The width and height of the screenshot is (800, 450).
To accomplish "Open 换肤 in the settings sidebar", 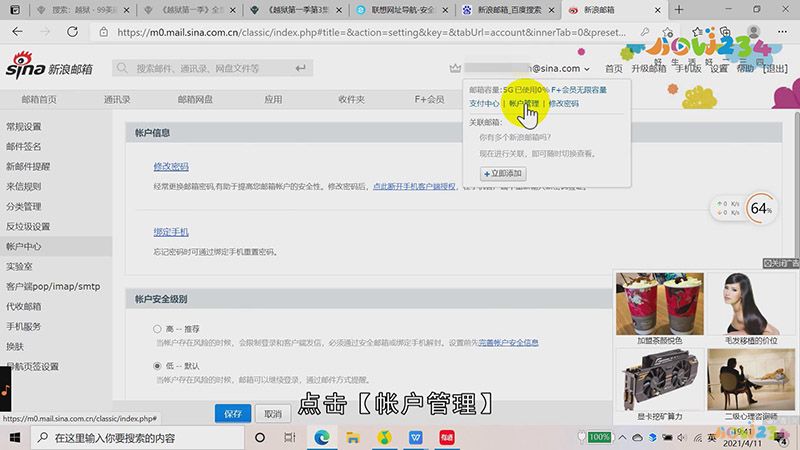I will click(x=15, y=346).
